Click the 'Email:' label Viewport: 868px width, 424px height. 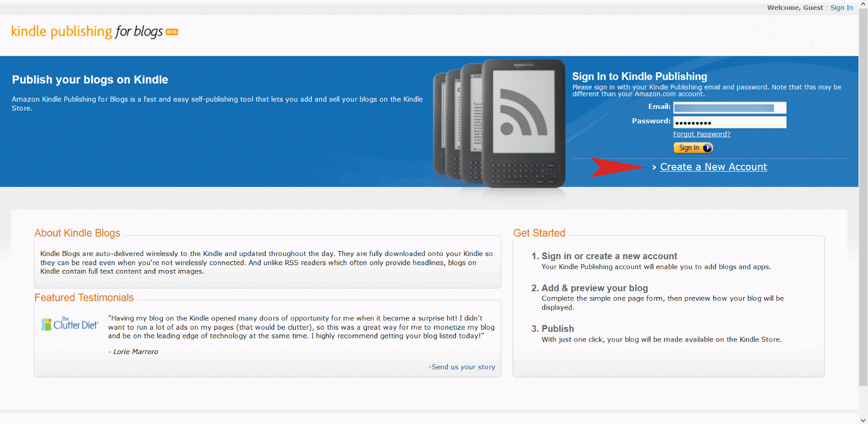(x=659, y=107)
